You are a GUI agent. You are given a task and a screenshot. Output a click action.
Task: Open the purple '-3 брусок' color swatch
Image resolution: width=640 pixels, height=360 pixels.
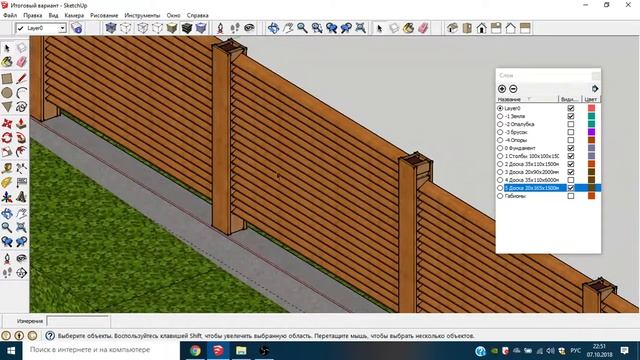591,132
